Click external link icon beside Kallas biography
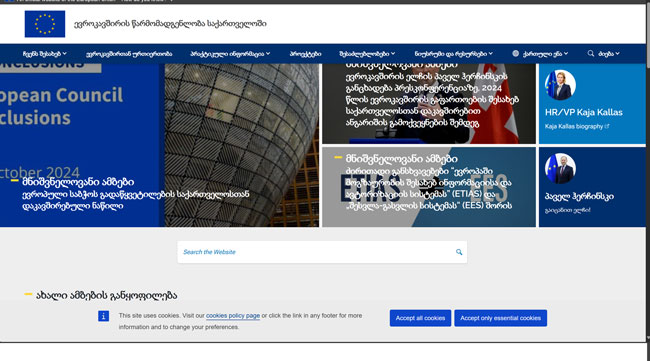 [607, 126]
